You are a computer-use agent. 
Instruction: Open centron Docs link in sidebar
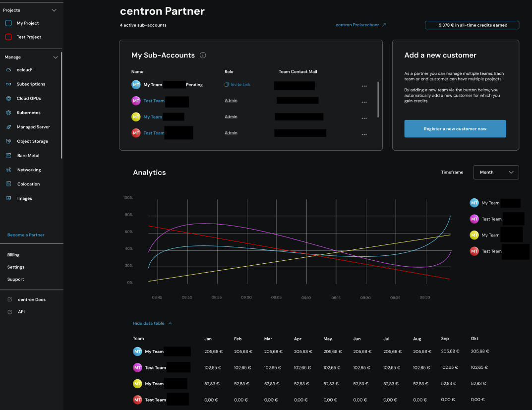(x=32, y=299)
